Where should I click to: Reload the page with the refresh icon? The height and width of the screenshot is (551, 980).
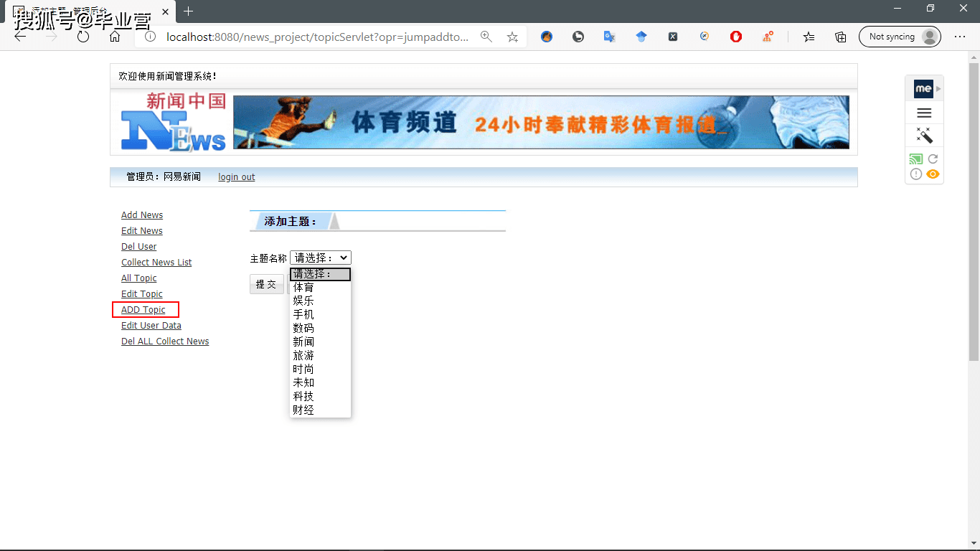(83, 37)
